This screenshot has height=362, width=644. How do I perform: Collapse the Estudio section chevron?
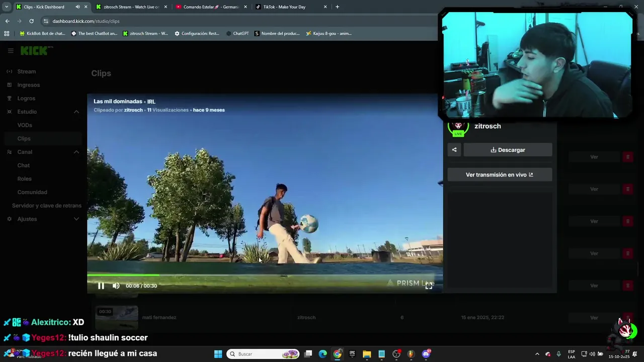76,112
